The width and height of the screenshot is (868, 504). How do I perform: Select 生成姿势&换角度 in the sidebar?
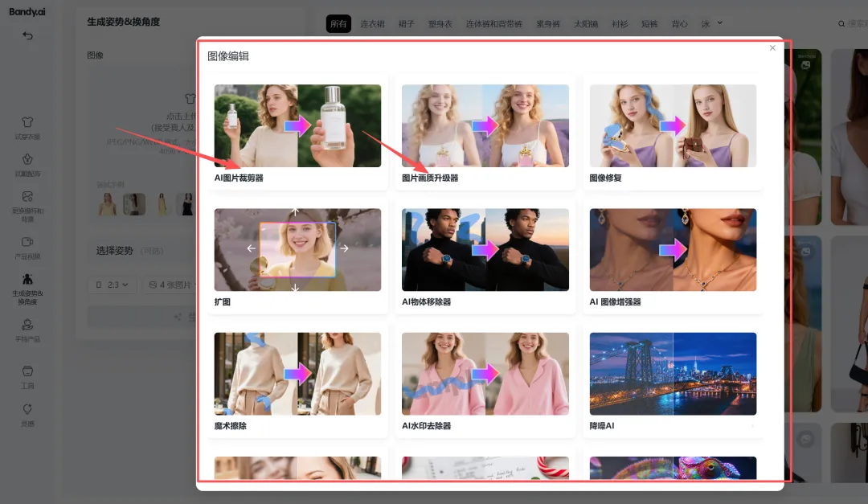27,289
